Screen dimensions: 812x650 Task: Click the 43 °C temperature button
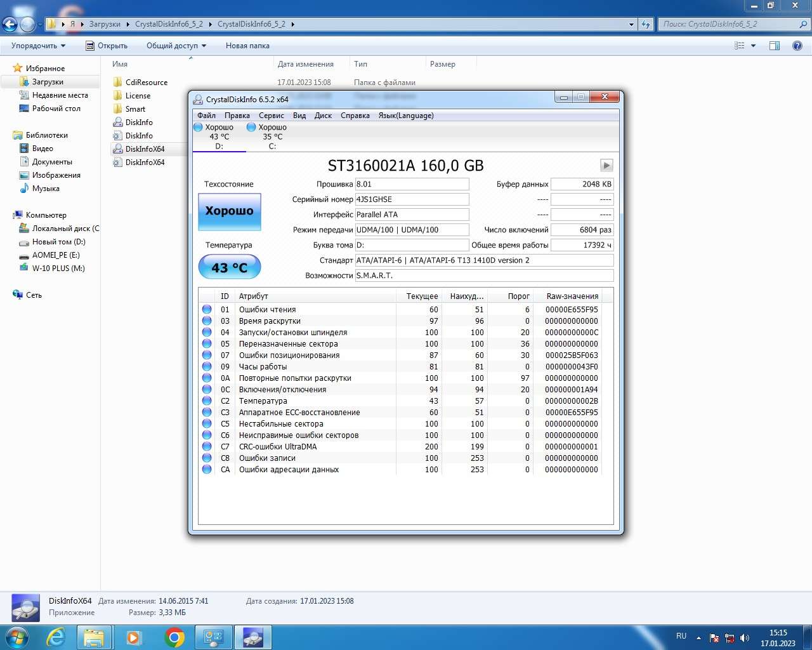pyautogui.click(x=229, y=267)
